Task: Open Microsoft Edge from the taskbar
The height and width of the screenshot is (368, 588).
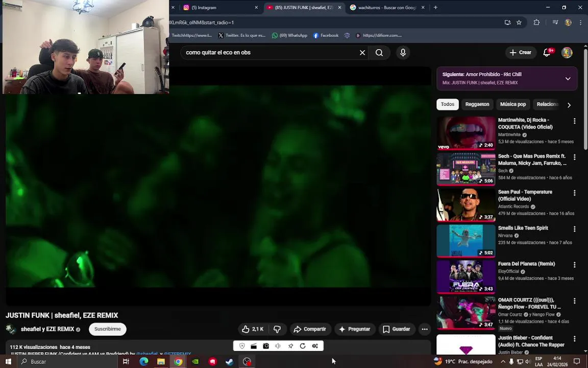Action: (x=143, y=362)
